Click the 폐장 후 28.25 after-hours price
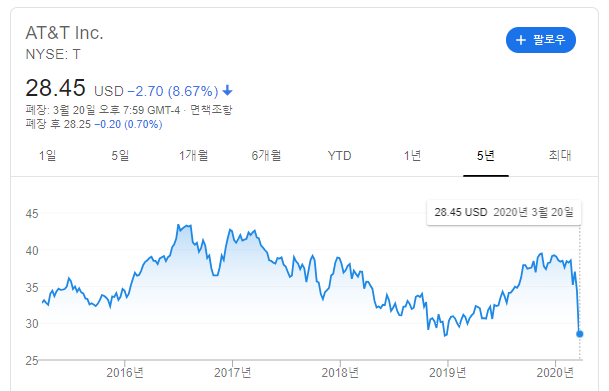This screenshot has width=609, height=391. pyautogui.click(x=58, y=124)
